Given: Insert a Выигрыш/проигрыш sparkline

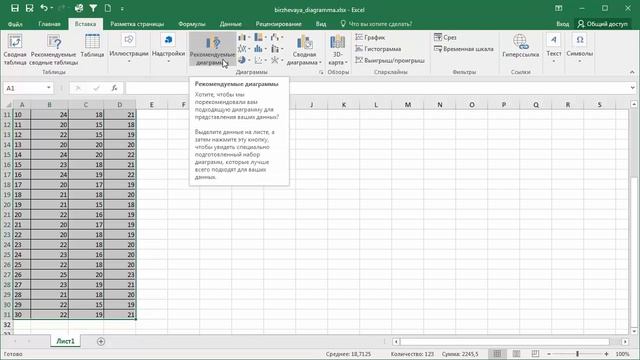Looking at the screenshot, I should coord(390,60).
